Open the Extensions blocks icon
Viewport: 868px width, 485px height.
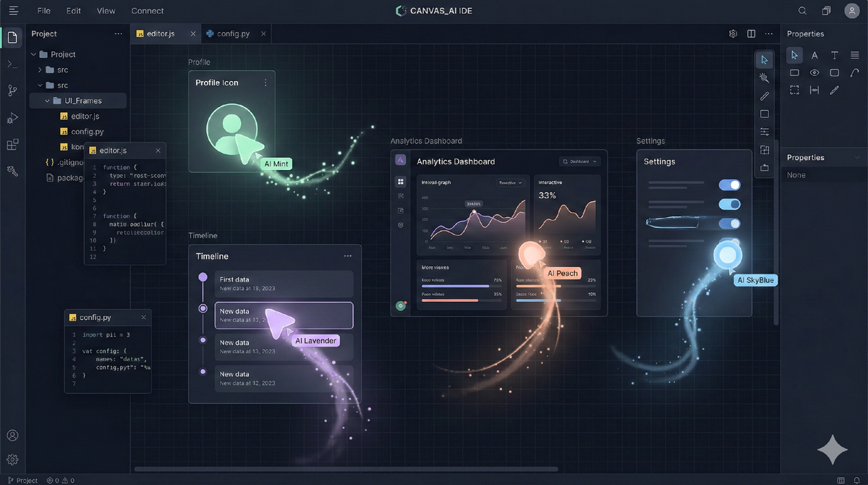tap(12, 144)
